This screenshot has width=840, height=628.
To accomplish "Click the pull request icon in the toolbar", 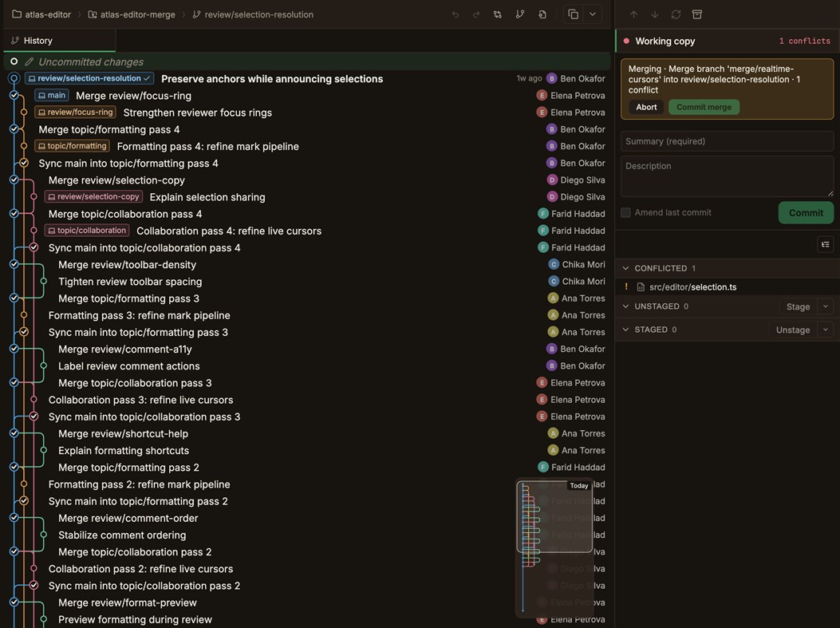I will 498,14.
